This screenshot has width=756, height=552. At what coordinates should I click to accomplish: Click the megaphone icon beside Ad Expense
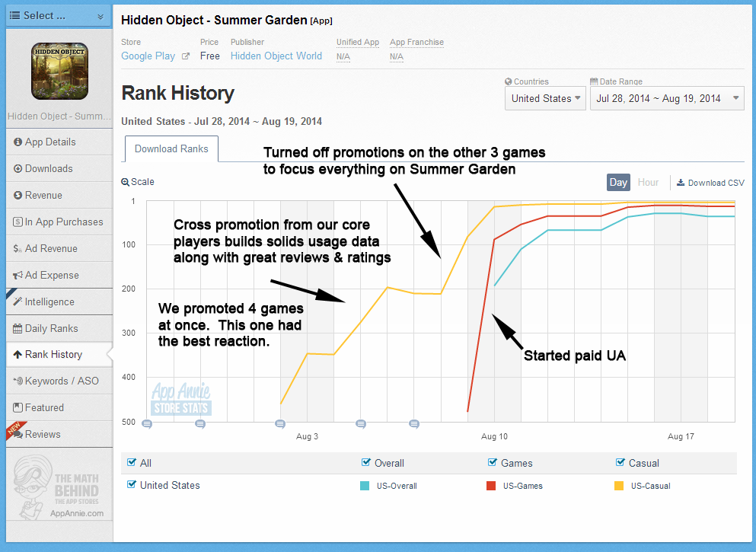coord(18,276)
